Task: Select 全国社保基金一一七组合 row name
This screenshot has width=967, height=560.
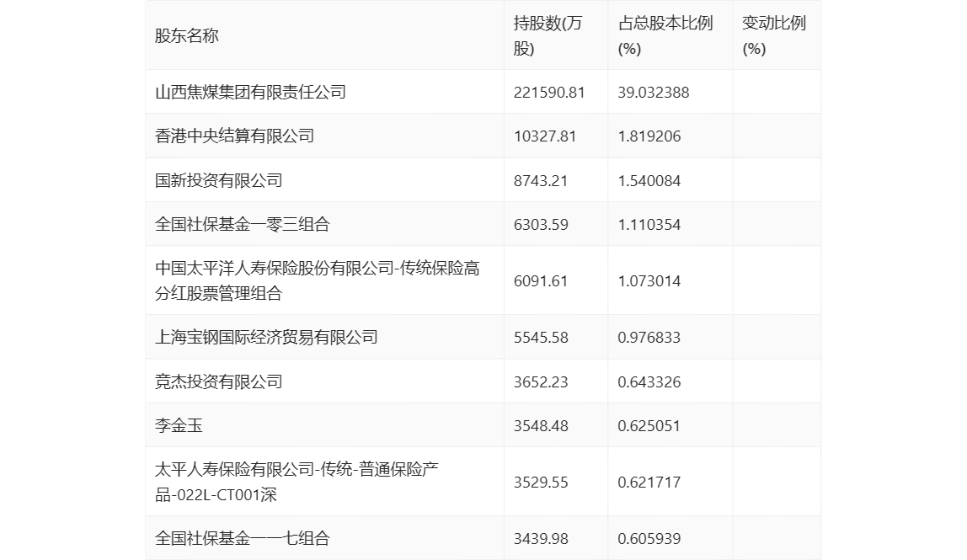Action: pyautogui.click(x=243, y=538)
